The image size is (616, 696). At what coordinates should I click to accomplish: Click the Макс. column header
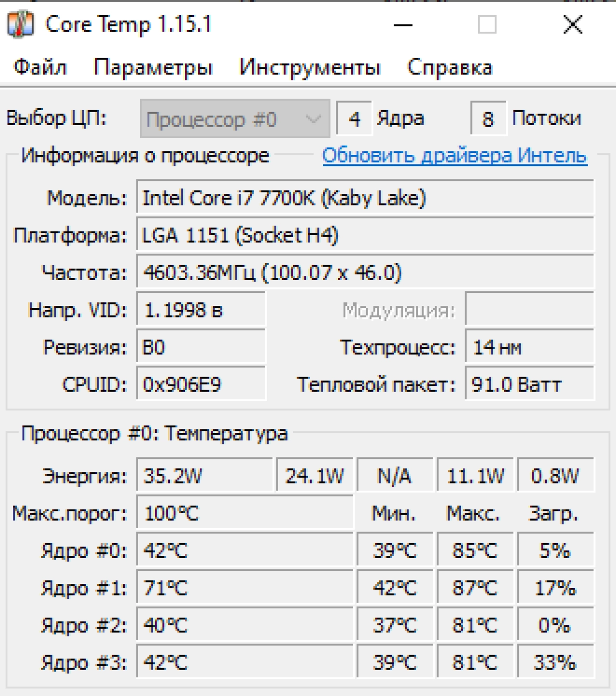point(473,514)
